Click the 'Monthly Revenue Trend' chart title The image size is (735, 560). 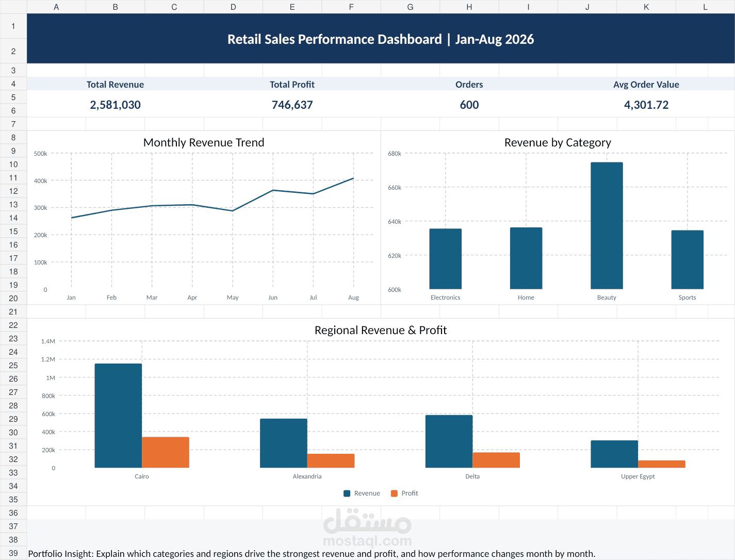204,142
